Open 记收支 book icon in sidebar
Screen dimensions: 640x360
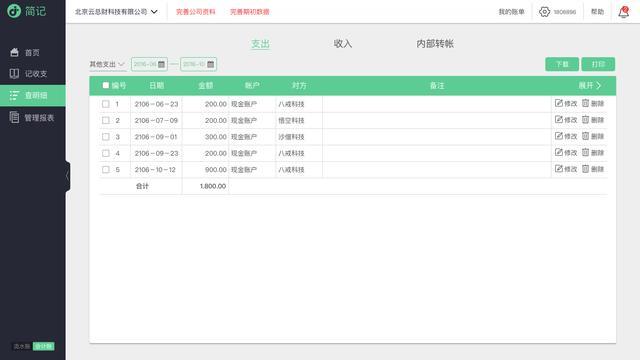[14, 73]
